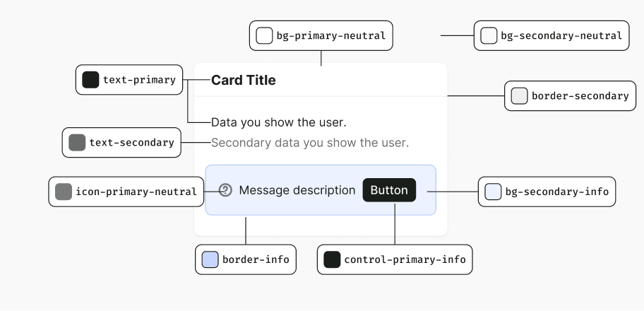Click the icon-primary-neutral label text
This screenshot has width=644, height=311.
tap(136, 192)
